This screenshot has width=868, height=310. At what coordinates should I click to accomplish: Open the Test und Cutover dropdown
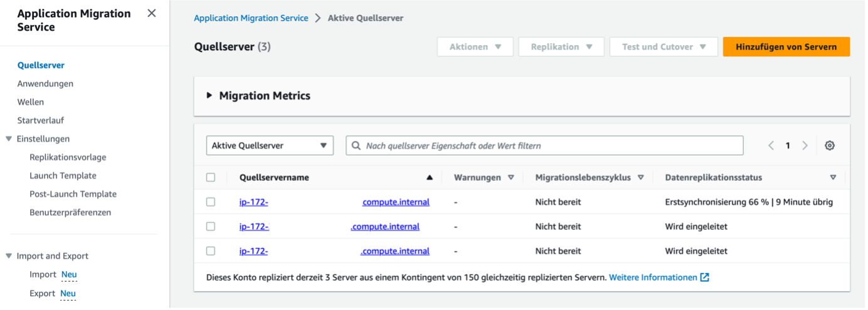[x=664, y=47]
